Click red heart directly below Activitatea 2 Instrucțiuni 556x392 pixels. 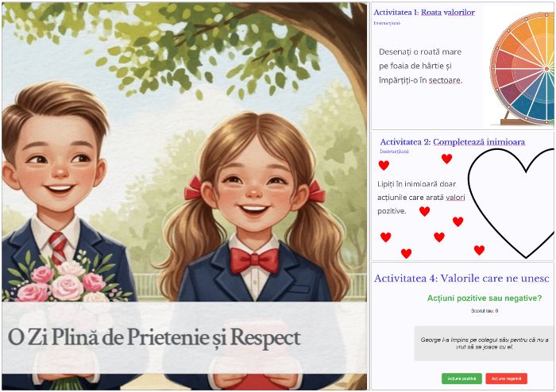[384, 165]
